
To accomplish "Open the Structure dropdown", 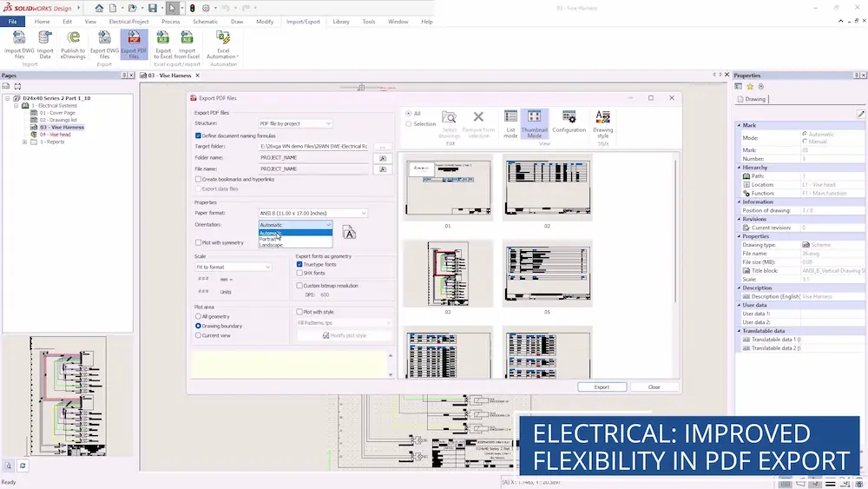I will [x=295, y=123].
